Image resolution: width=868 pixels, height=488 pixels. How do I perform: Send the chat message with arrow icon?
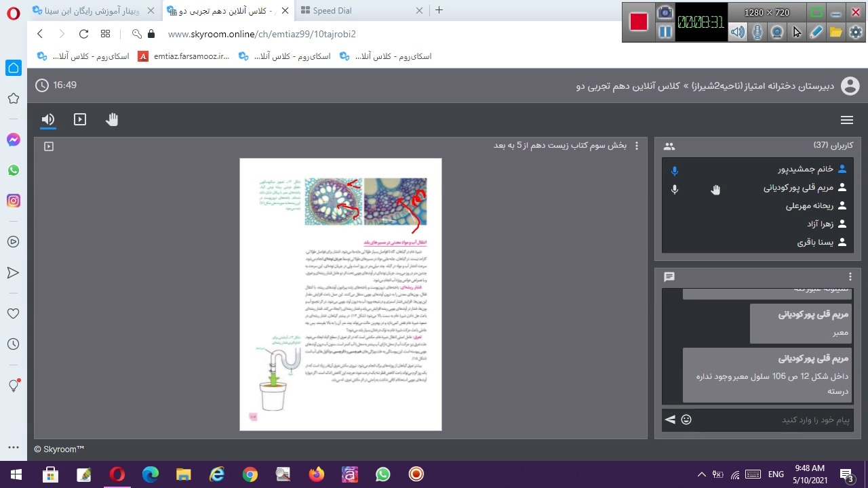[x=670, y=420]
